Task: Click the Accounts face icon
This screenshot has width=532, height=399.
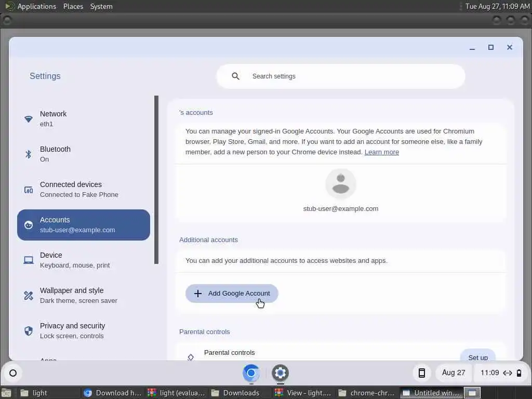Action: [29, 225]
